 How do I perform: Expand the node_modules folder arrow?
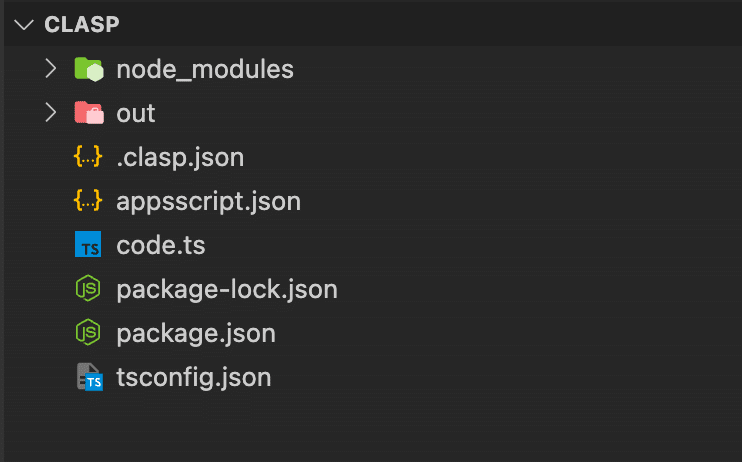pos(51,69)
